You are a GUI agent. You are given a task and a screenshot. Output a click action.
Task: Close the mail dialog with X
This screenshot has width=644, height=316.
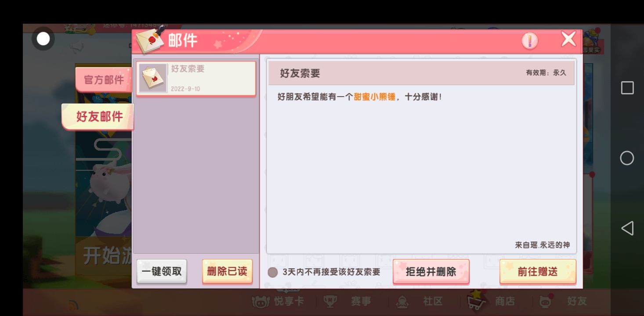tap(568, 39)
